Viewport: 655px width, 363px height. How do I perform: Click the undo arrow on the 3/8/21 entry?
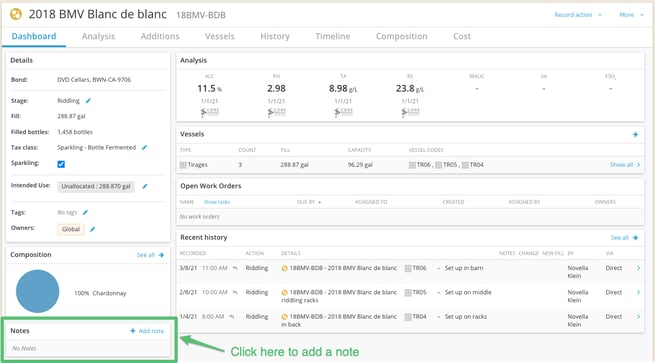(235, 268)
